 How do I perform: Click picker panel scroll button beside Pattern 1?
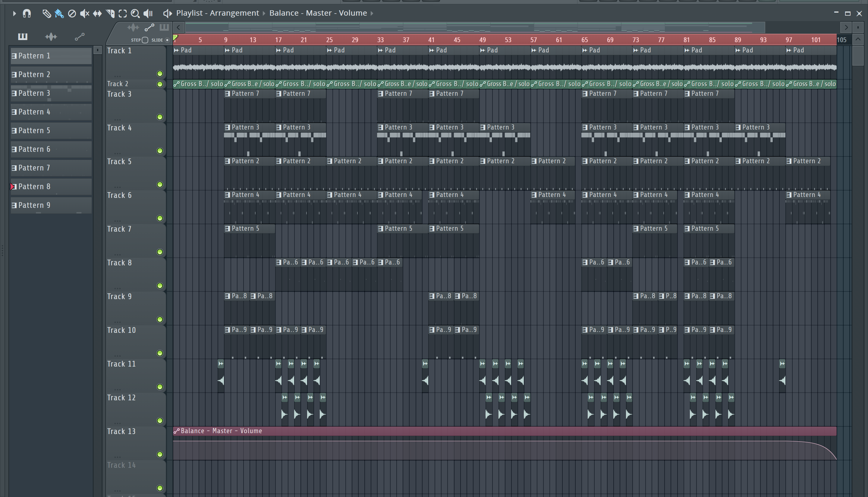point(98,50)
